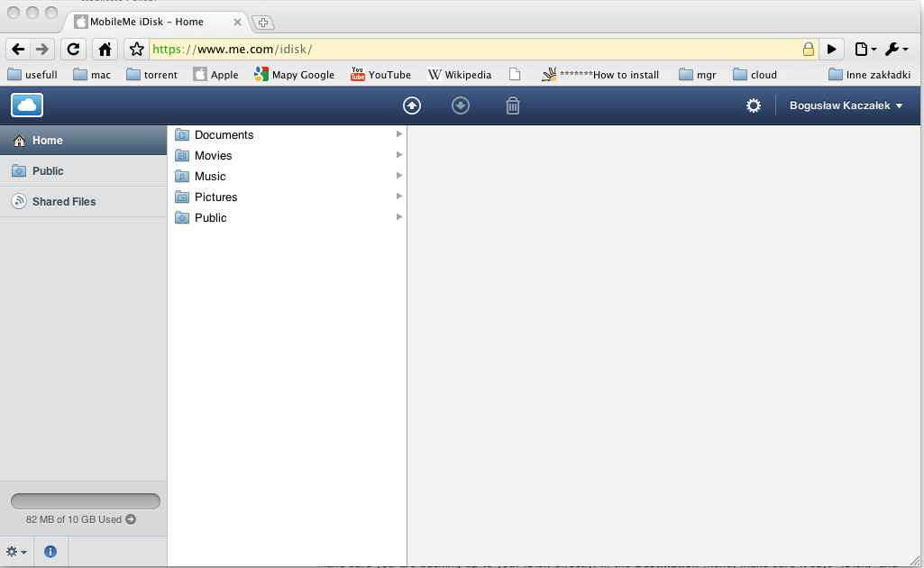
Task: Click the SSL padlock icon
Action: [x=809, y=49]
